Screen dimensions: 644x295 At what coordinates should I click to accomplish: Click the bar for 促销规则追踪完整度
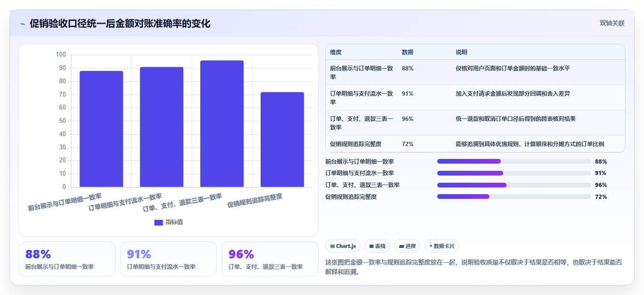[x=283, y=139]
